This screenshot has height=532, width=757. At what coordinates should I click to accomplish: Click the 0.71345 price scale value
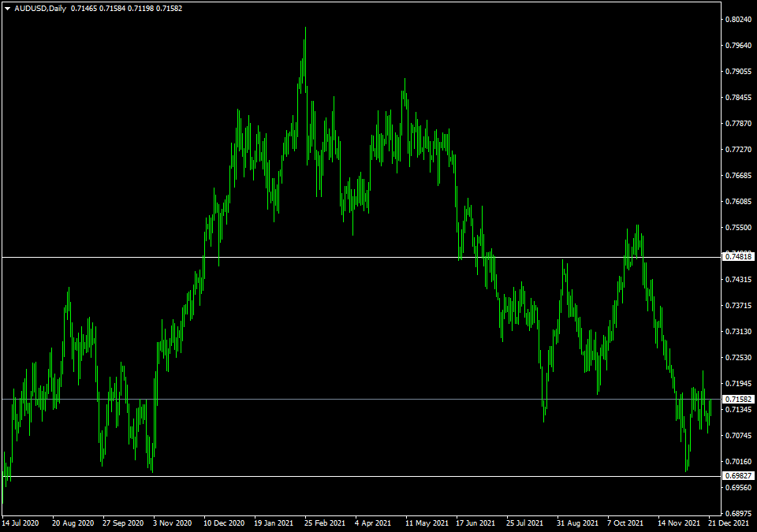tap(739, 410)
